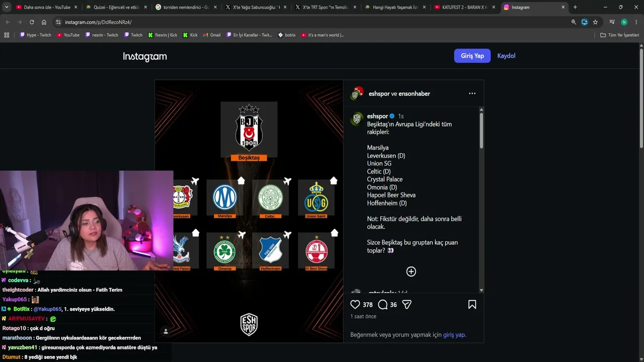Open the Chrome home page button

pos(44,22)
